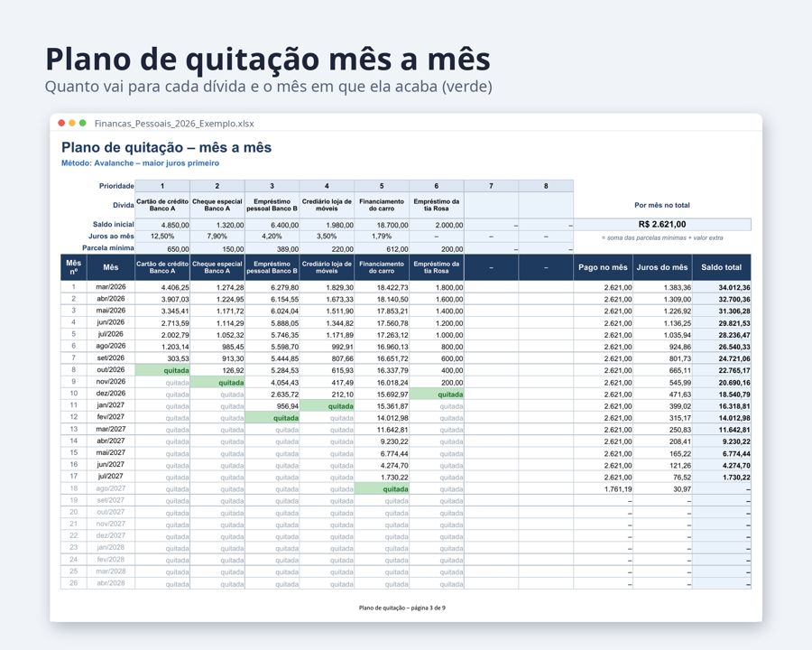
Task: Select saldo inicial value 1.320,00
Action: [x=217, y=225]
